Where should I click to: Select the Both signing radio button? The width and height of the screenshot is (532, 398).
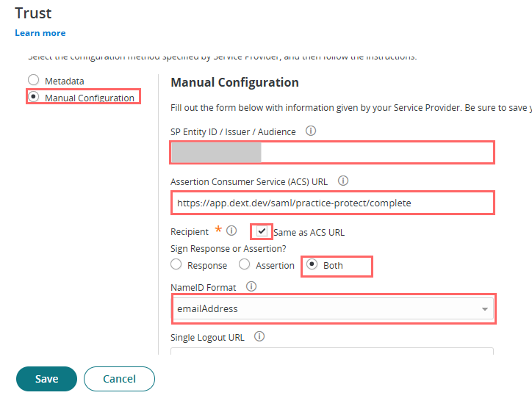click(x=312, y=265)
